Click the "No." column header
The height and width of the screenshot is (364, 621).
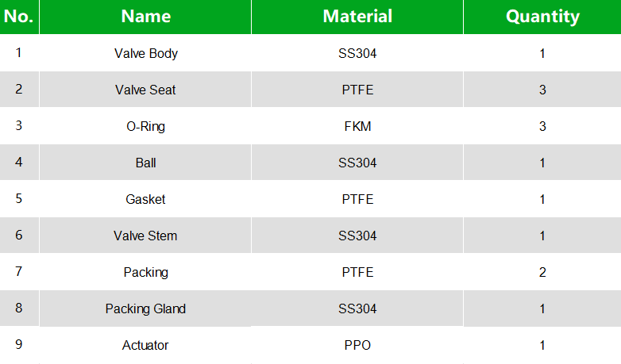19,17
